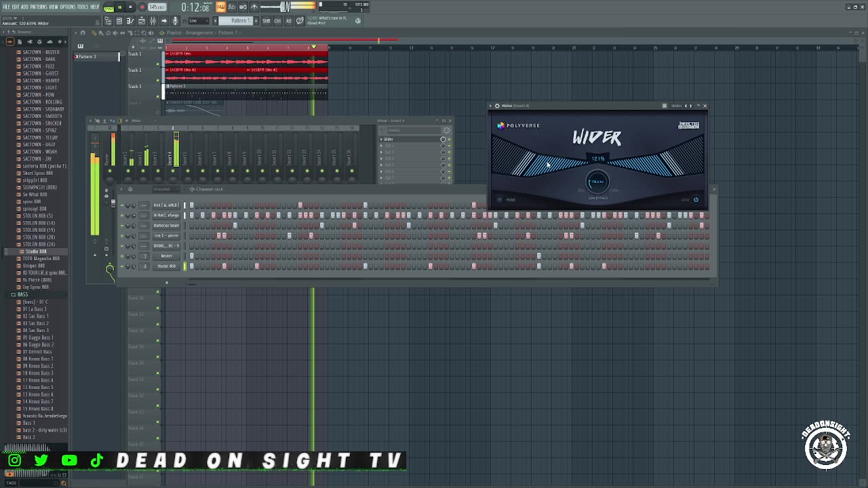Open the Nextel channel button
The height and width of the screenshot is (488, 868).
tap(166, 256)
